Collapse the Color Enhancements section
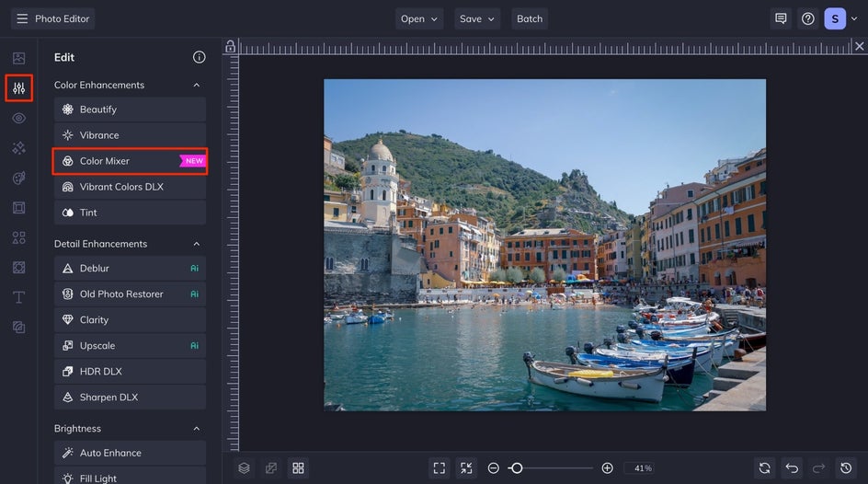Viewport: 868px width, 484px height. pos(196,86)
